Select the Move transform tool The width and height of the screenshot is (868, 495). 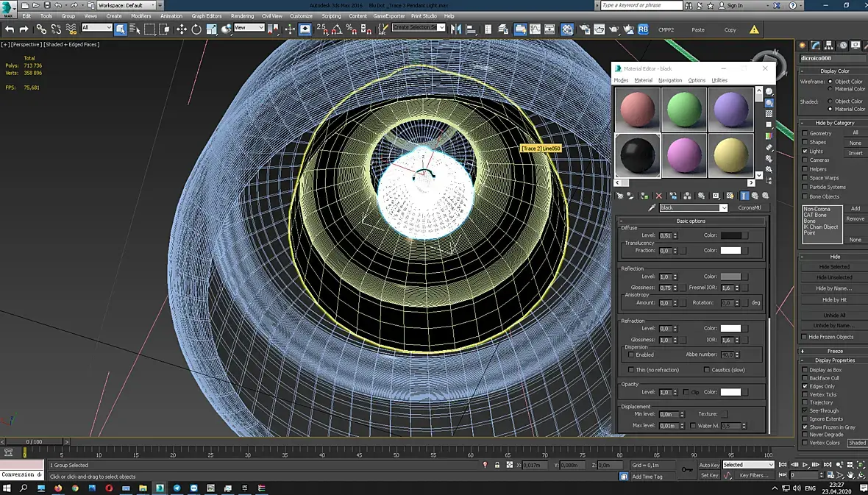point(182,29)
